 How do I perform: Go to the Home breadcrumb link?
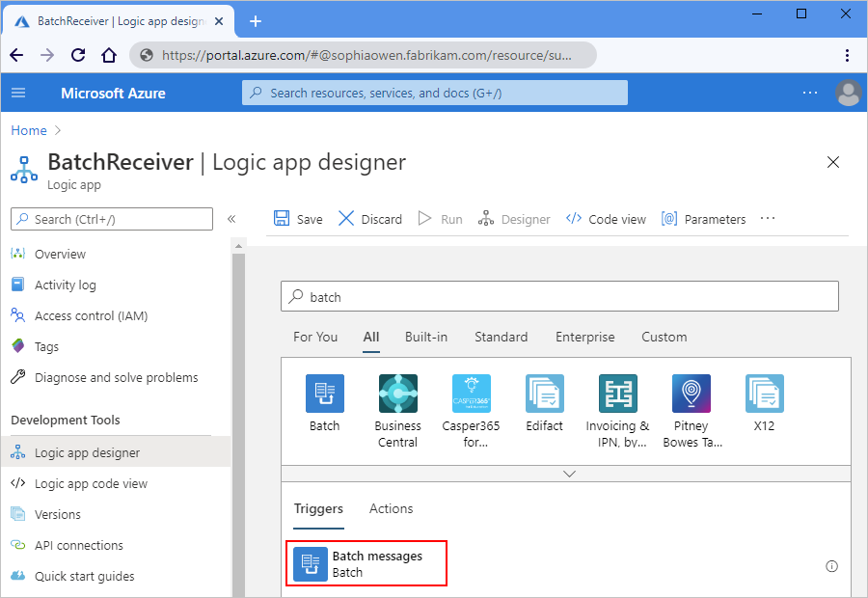[x=29, y=130]
